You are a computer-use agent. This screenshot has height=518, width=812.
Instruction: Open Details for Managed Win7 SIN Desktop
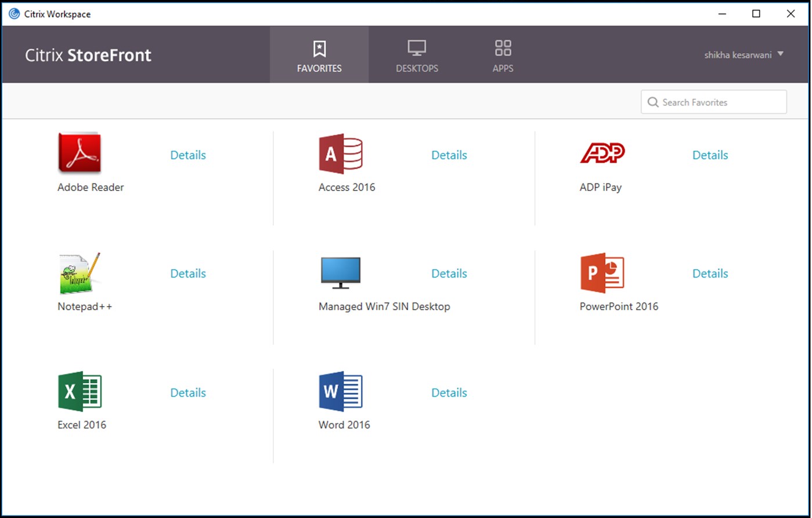[449, 274]
